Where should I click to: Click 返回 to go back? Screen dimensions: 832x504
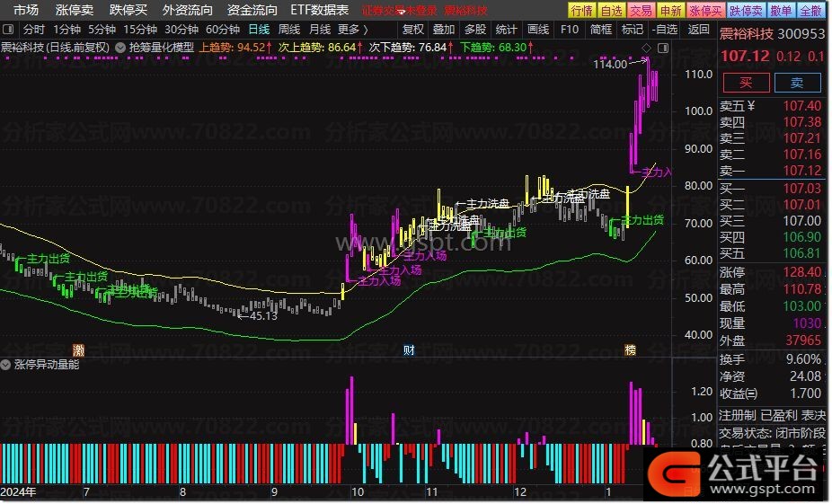(699, 30)
